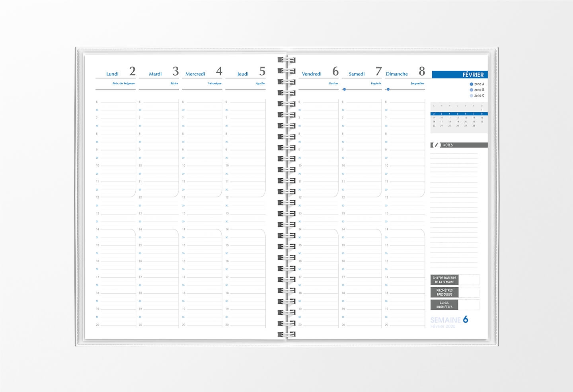Click the Prés. du Seigneur label under Lundi
Screen dimensions: 573x392
tap(124, 84)
